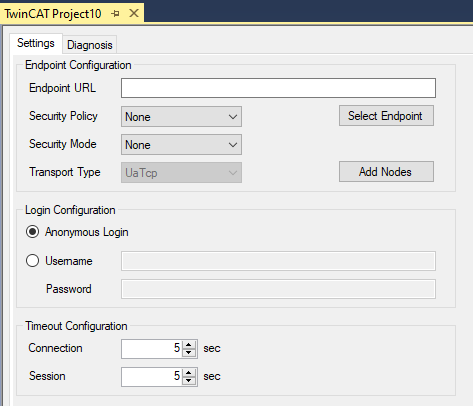The image size is (473, 406).
Task: Open the Transport Type dropdown
Action: click(x=181, y=173)
